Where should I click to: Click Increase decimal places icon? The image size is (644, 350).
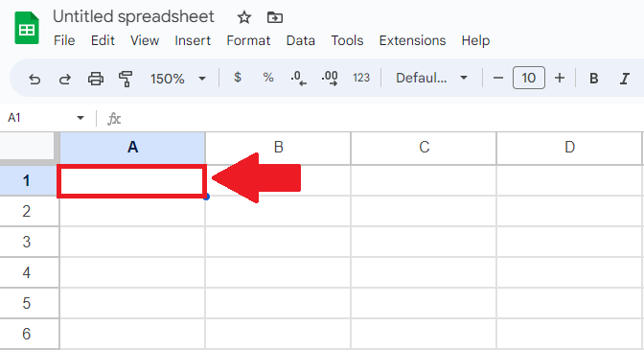330,78
